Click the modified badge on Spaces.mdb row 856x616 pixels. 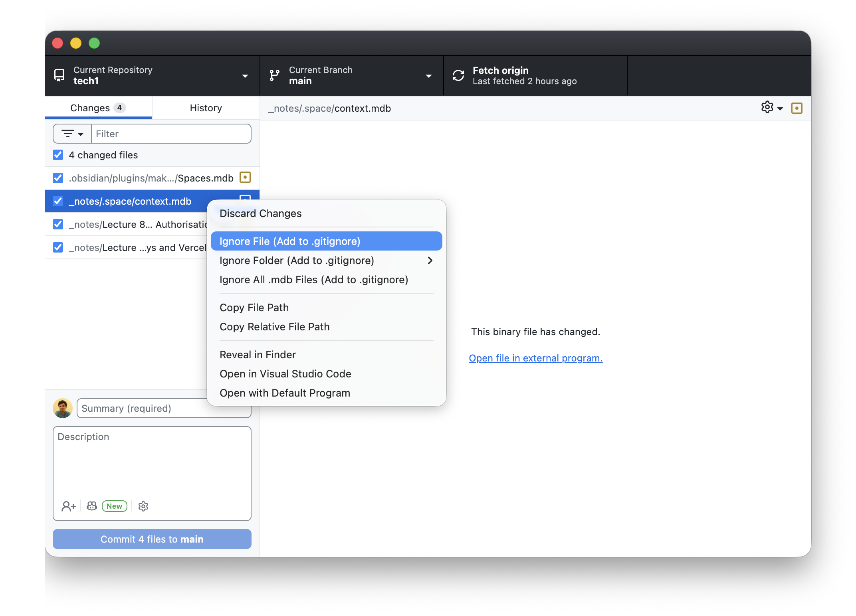[245, 177]
